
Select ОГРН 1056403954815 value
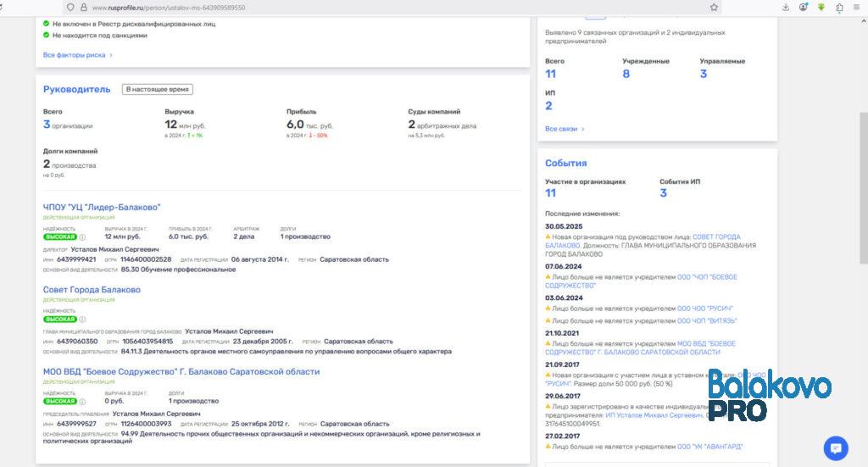[x=147, y=342]
